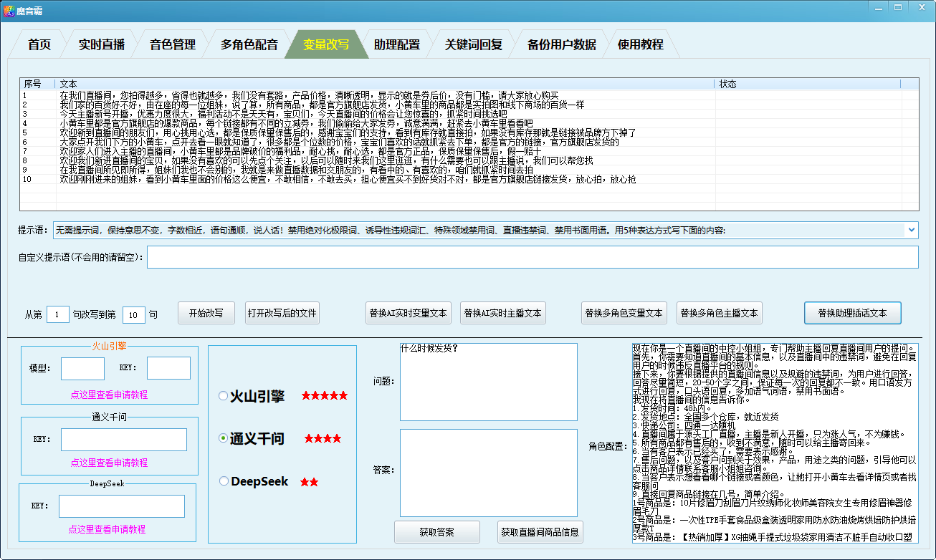The height and width of the screenshot is (560, 936).
Task: Click 替换助理插话文本 button
Action: tap(852, 313)
